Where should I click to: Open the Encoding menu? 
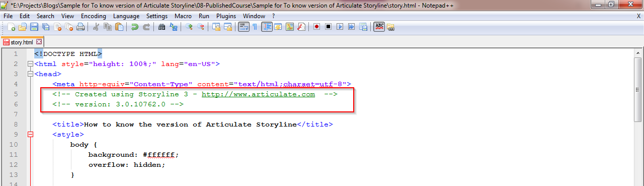pos(94,16)
